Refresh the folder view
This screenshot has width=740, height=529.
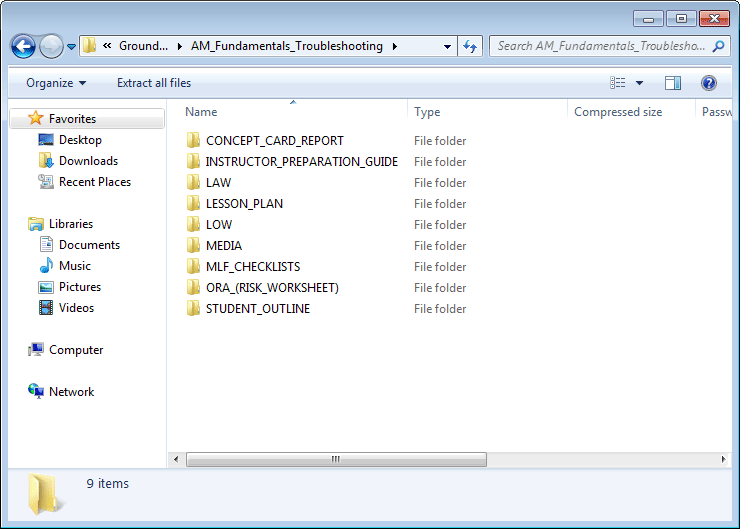pos(470,46)
